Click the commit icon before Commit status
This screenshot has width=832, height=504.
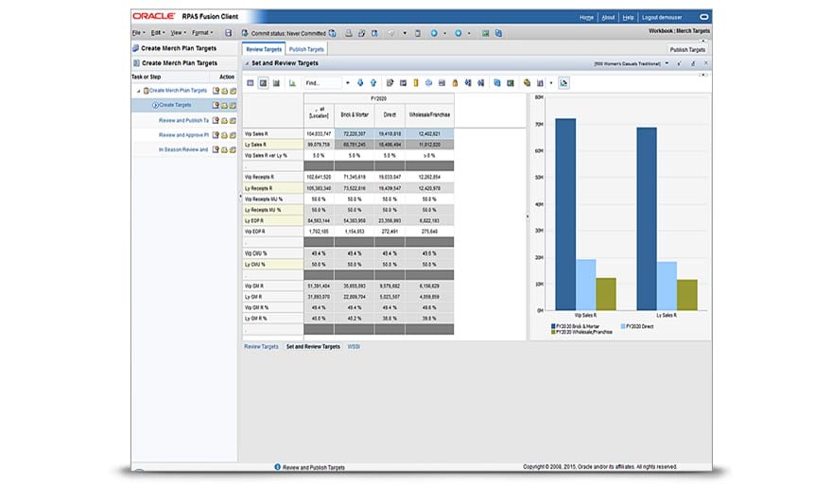(x=245, y=33)
